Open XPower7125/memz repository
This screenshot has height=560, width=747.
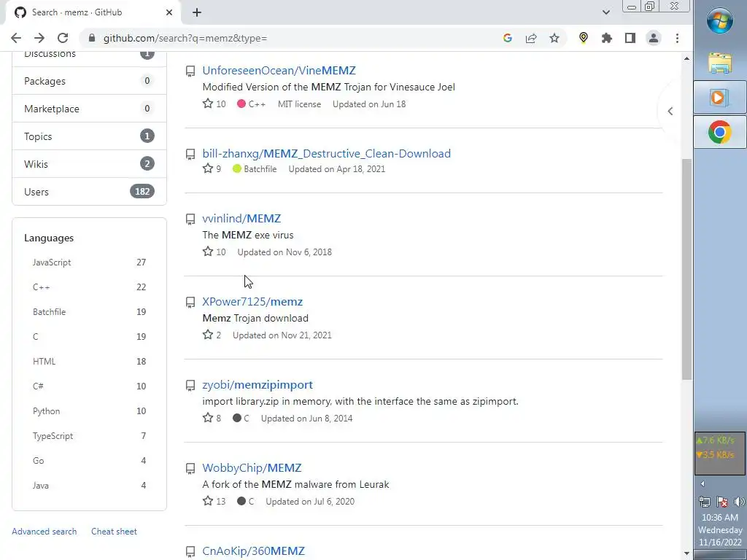[252, 301]
